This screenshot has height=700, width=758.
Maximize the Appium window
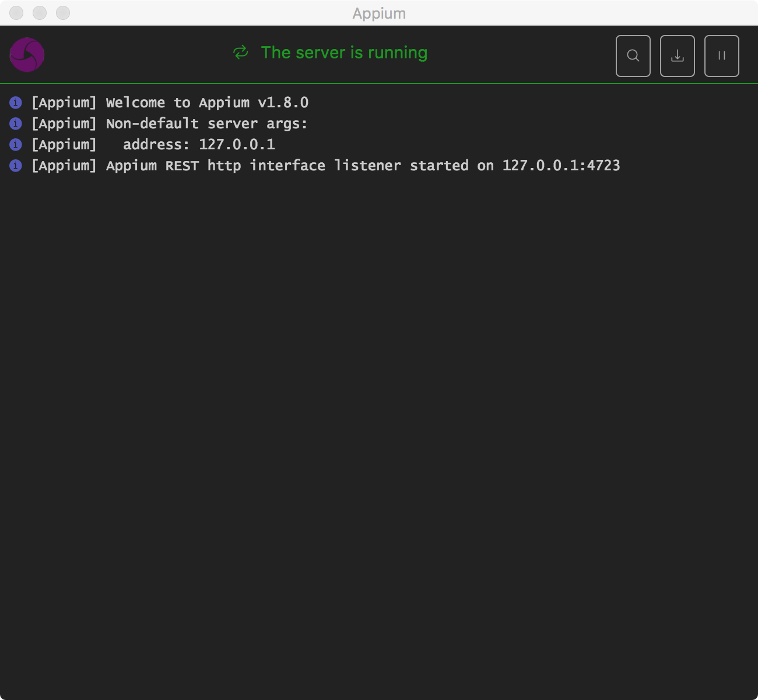pyautogui.click(x=63, y=13)
